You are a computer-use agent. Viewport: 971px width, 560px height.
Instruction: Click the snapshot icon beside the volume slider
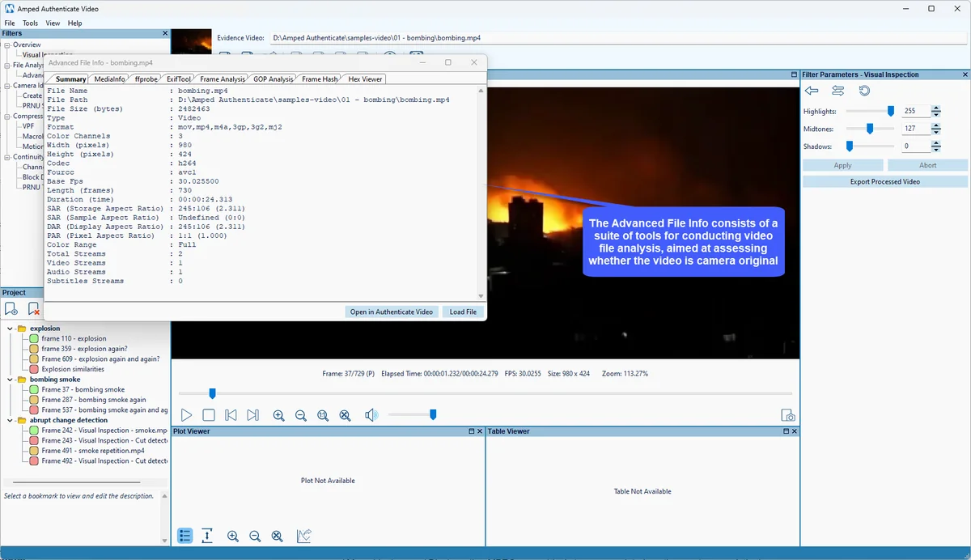[788, 415]
